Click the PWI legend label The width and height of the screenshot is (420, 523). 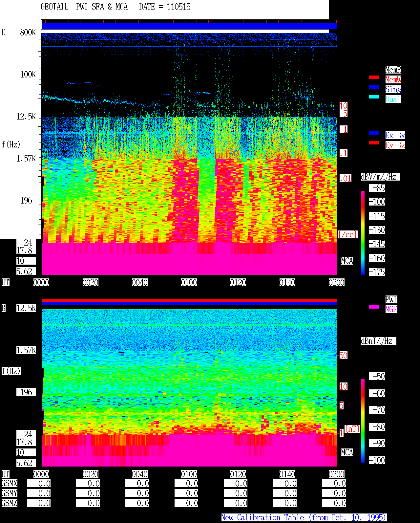pos(391,299)
